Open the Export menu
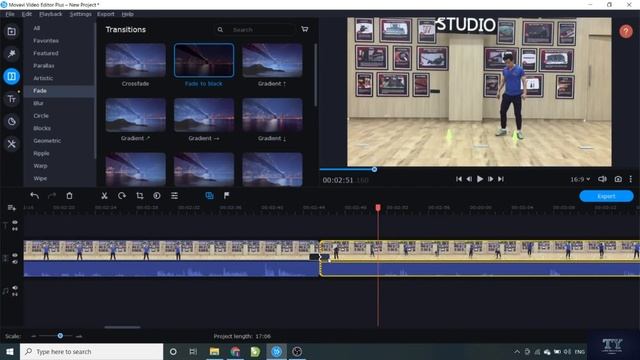The width and height of the screenshot is (640, 360). (x=106, y=14)
